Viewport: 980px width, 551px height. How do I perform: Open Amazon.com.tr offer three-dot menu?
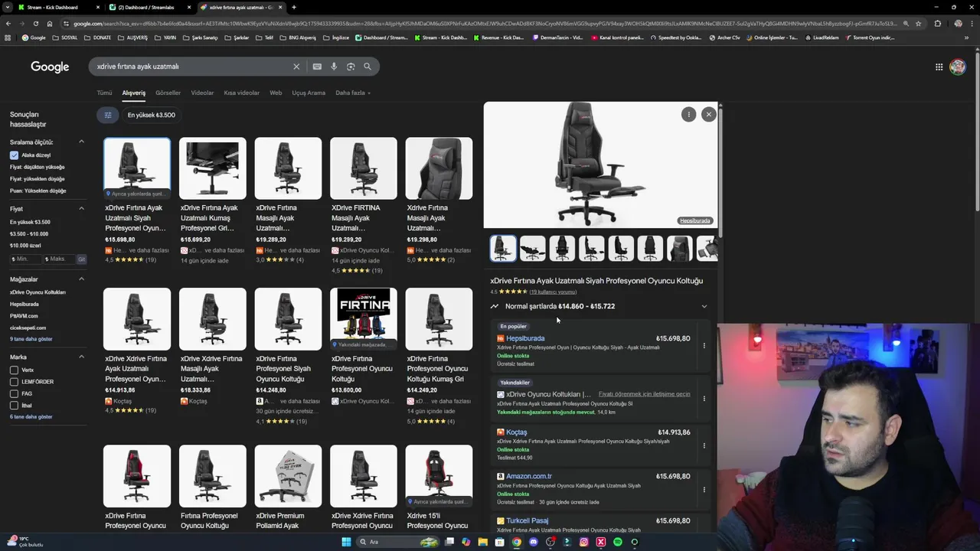pos(704,490)
